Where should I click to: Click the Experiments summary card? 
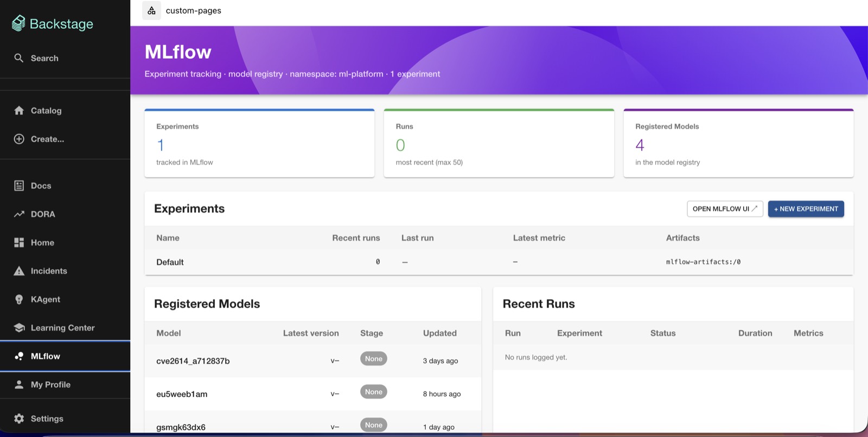[259, 143]
